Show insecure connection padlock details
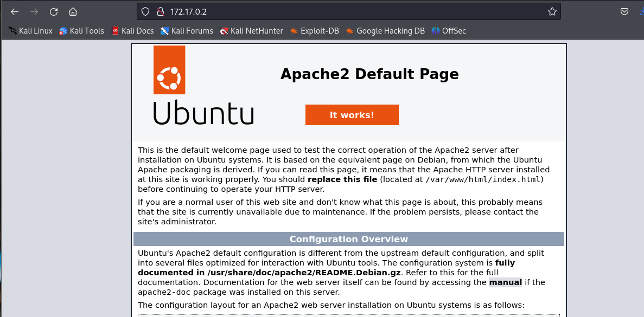 (x=160, y=11)
